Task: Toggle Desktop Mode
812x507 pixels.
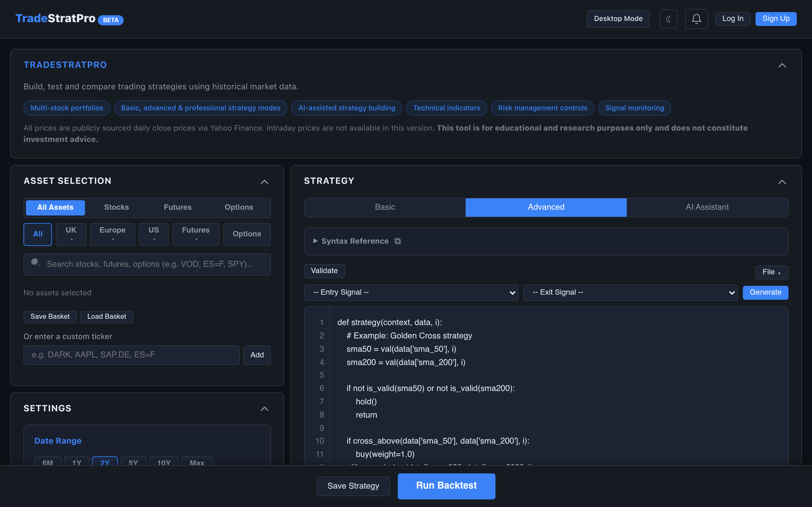Action: click(618, 19)
